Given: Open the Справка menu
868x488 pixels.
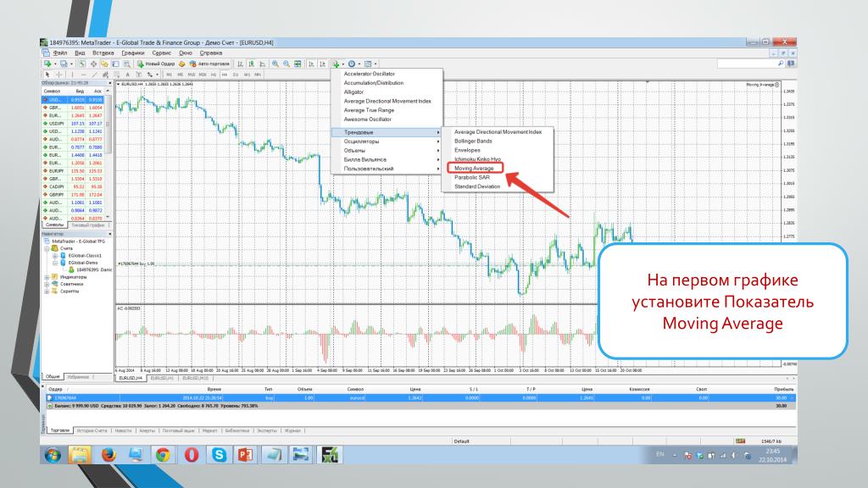Looking at the screenshot, I should [210, 53].
